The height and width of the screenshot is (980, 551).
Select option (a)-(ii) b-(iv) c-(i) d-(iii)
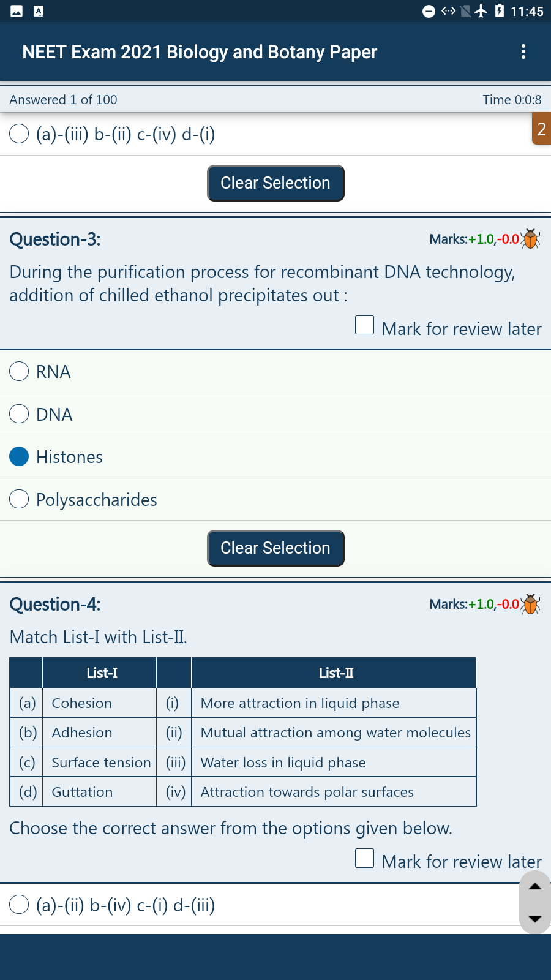click(275, 905)
